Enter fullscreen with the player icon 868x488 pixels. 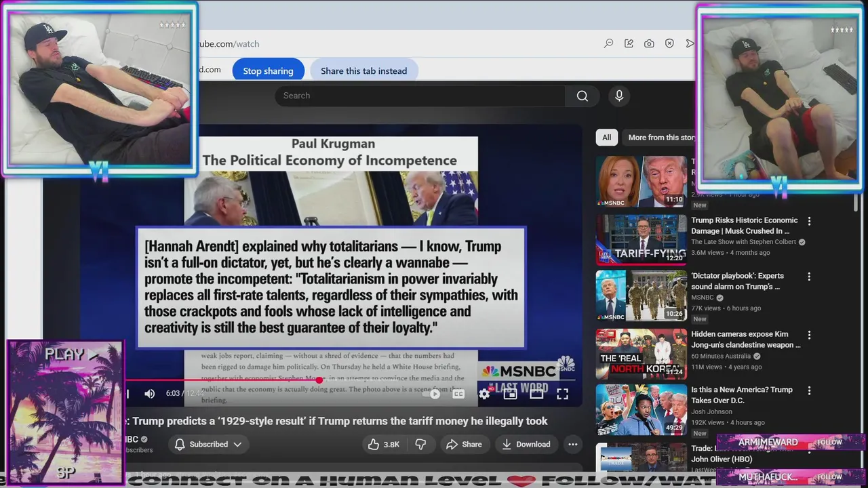click(x=562, y=393)
